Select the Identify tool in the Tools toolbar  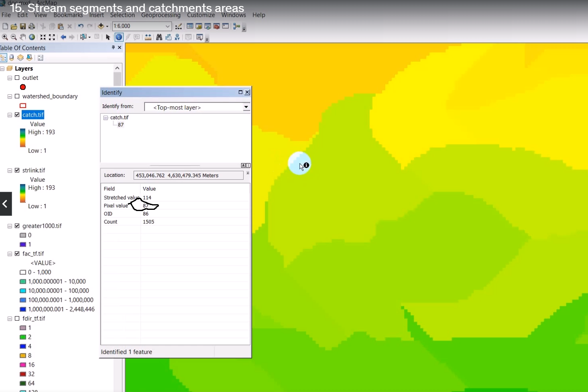[x=119, y=37]
